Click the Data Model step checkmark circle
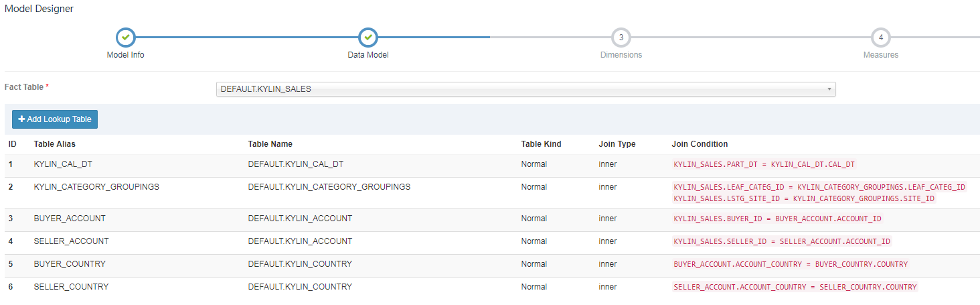This screenshot has height=305, width=980. pos(368,38)
